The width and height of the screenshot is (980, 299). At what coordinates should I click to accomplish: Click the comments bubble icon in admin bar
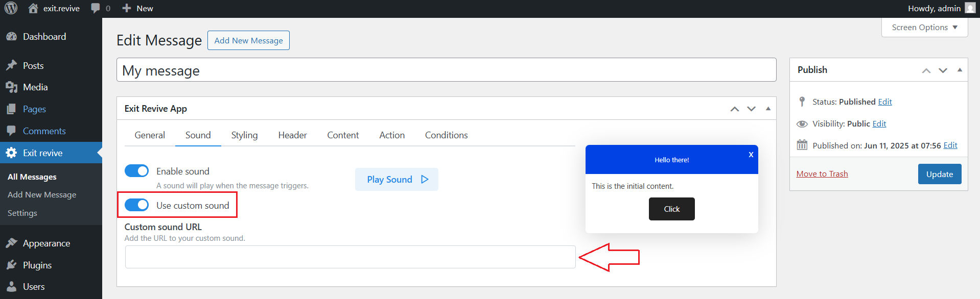point(96,8)
